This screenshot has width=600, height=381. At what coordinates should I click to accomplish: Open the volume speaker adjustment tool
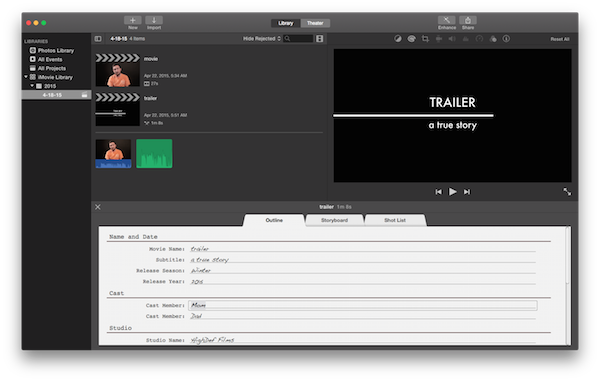[452, 39]
